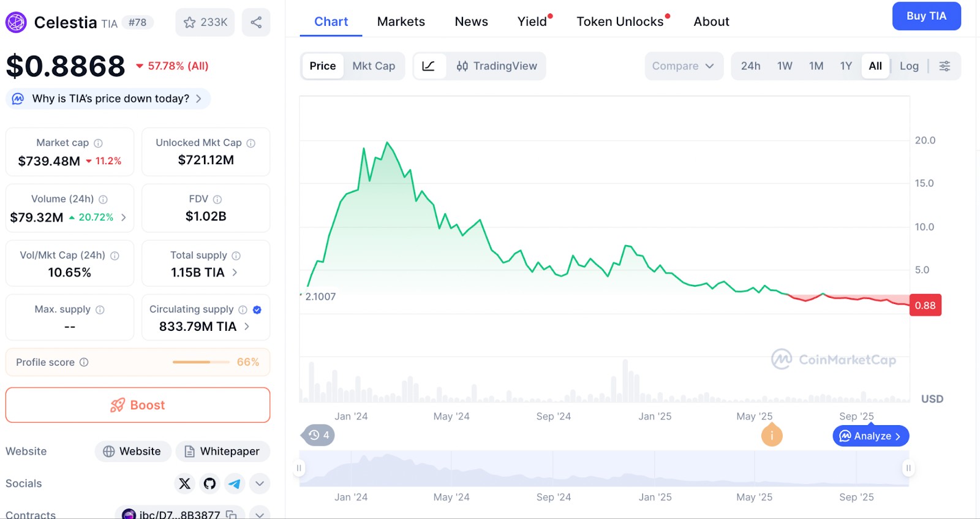Open the X (Twitter) social link
Screen dimensions: 980x519
coord(184,483)
